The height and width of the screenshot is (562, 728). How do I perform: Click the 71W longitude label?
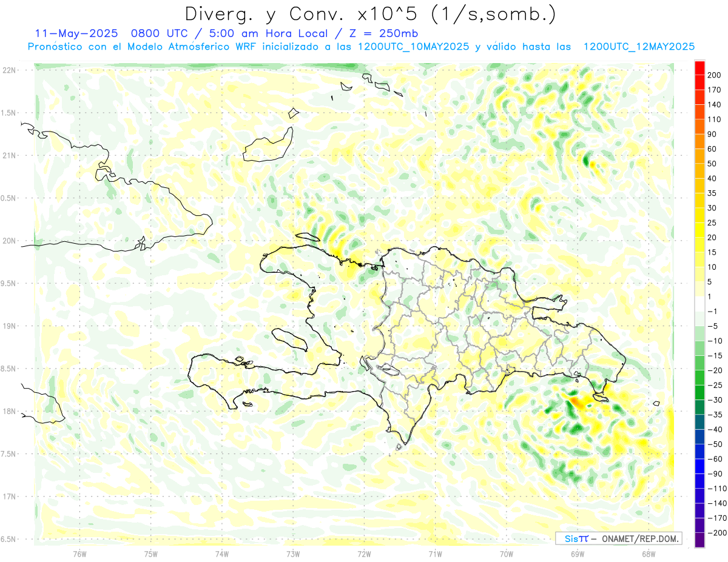click(435, 554)
